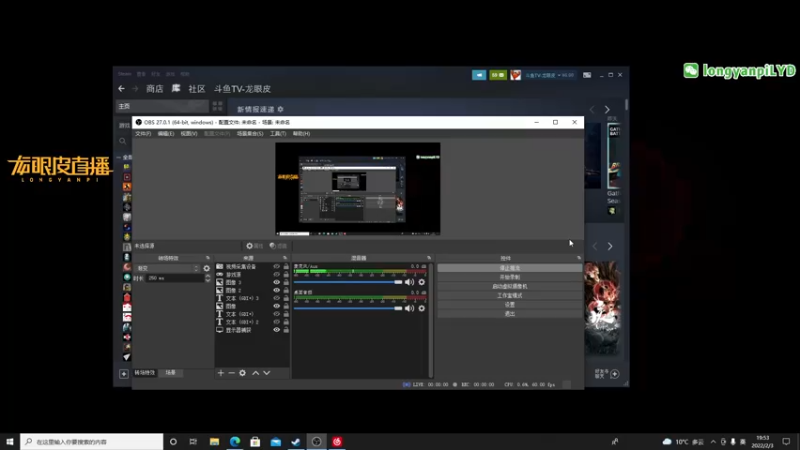Click the Steam add-game plus icon at bottom-left
Image resolution: width=800 pixels, height=450 pixels.
(123, 374)
